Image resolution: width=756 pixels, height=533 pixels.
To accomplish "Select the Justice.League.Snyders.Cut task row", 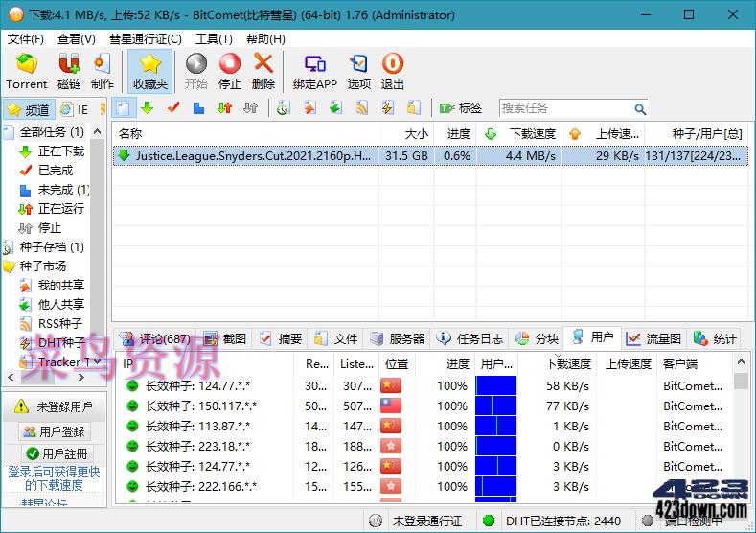I will pos(430,156).
